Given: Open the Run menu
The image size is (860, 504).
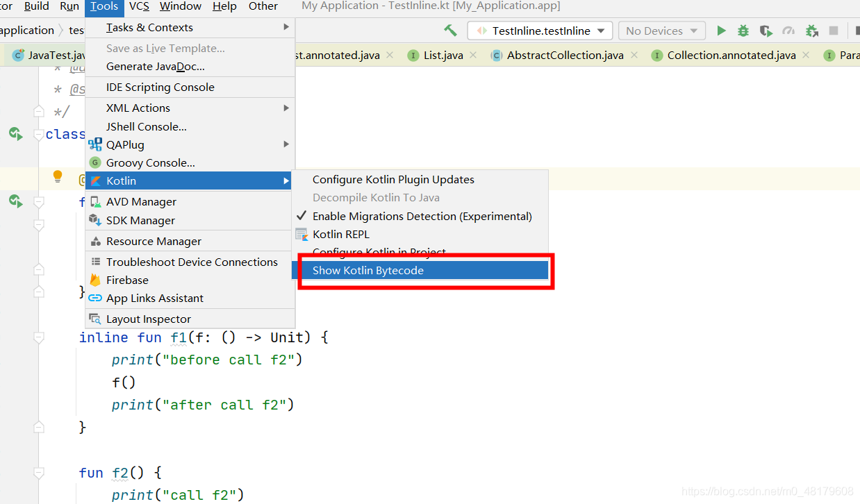Looking at the screenshot, I should (x=69, y=6).
